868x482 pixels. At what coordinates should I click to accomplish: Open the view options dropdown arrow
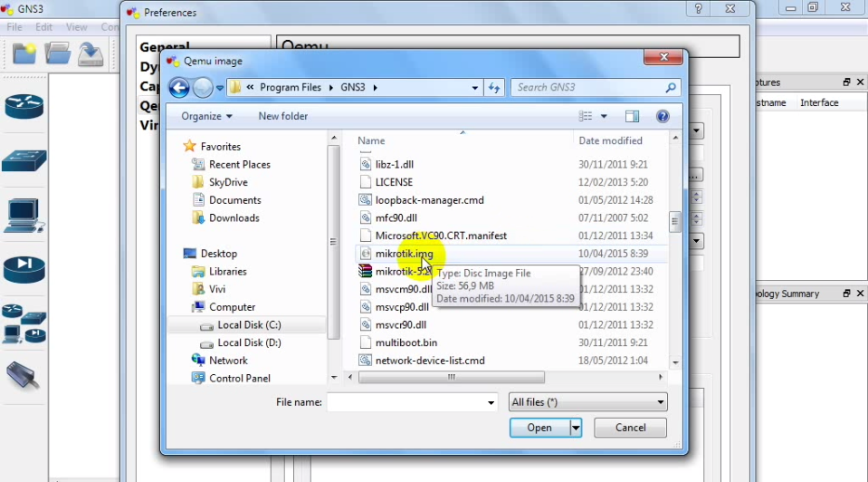tap(604, 116)
